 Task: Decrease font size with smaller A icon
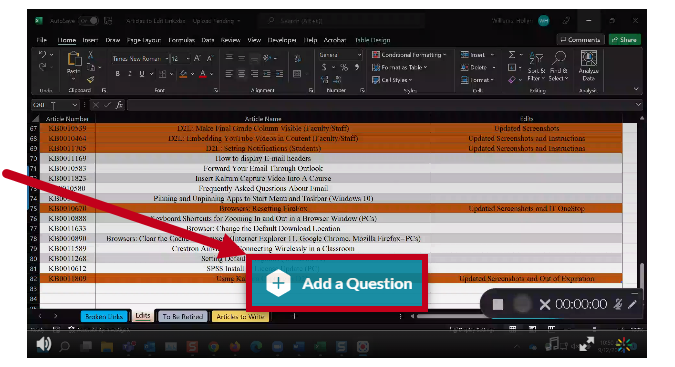tap(210, 58)
